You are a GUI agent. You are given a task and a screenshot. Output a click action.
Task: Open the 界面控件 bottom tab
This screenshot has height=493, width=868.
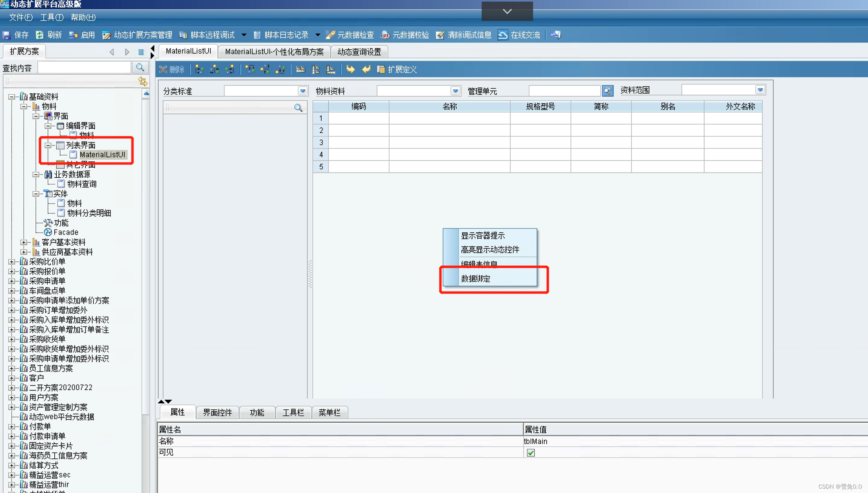pyautogui.click(x=217, y=413)
